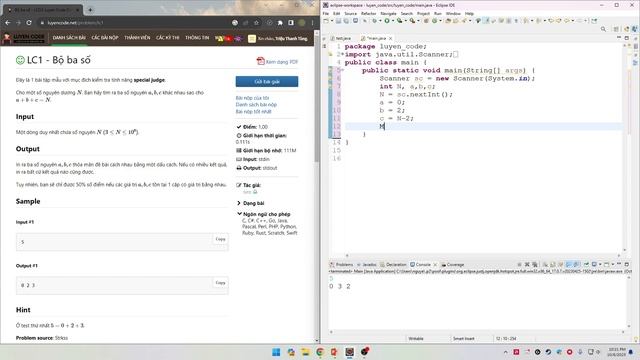
Task: Click back button in Chrome browser
Action: tap(8, 23)
